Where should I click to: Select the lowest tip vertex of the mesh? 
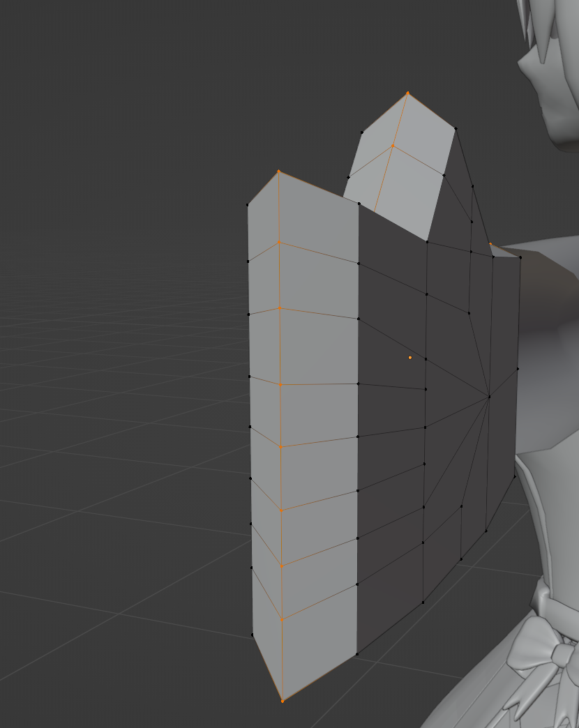pos(283,701)
